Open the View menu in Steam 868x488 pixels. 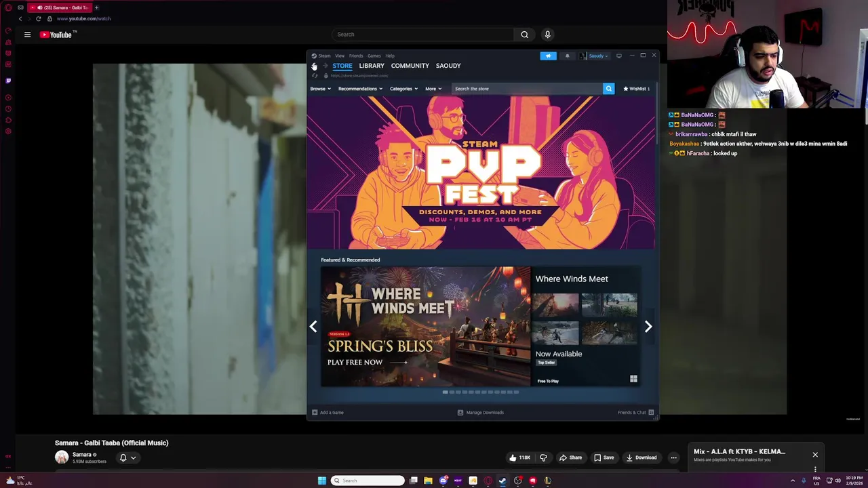point(340,56)
